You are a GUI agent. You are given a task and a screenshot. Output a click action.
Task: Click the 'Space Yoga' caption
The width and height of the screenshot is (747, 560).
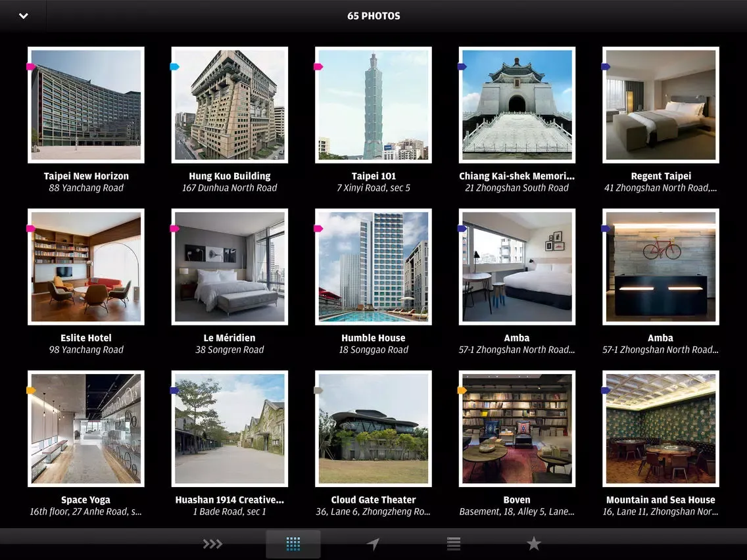tap(85, 500)
